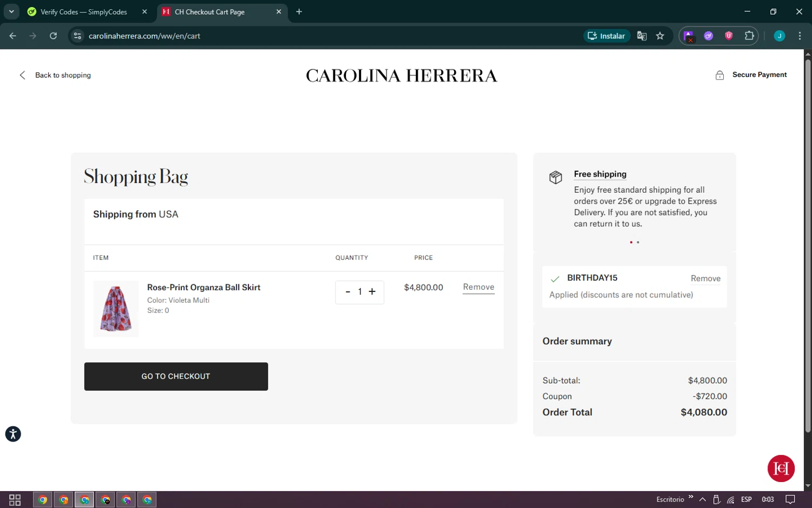
Task: Expand the Escritorio toolbar chevron
Action: [x=691, y=497]
